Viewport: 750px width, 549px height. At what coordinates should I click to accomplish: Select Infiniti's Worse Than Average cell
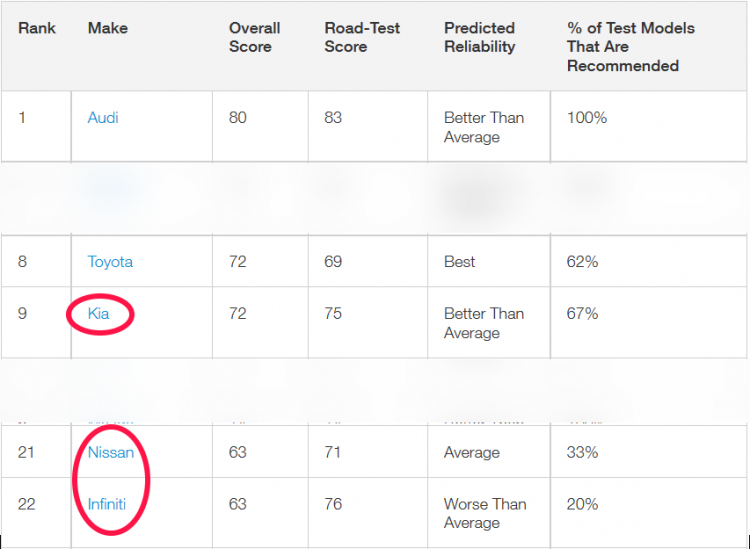pyautogui.click(x=485, y=513)
